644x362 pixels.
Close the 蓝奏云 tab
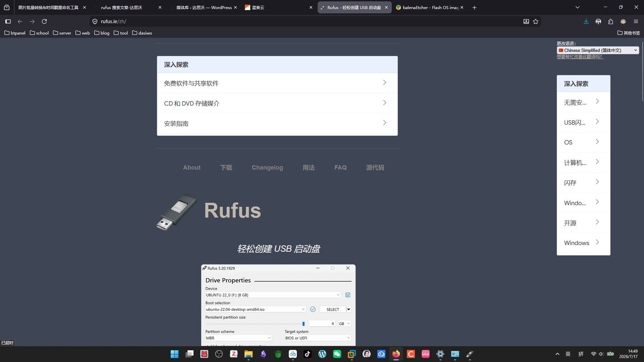click(x=311, y=7)
